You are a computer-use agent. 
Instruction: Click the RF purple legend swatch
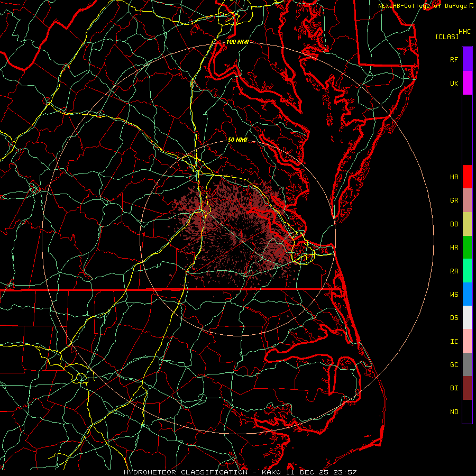(x=467, y=59)
